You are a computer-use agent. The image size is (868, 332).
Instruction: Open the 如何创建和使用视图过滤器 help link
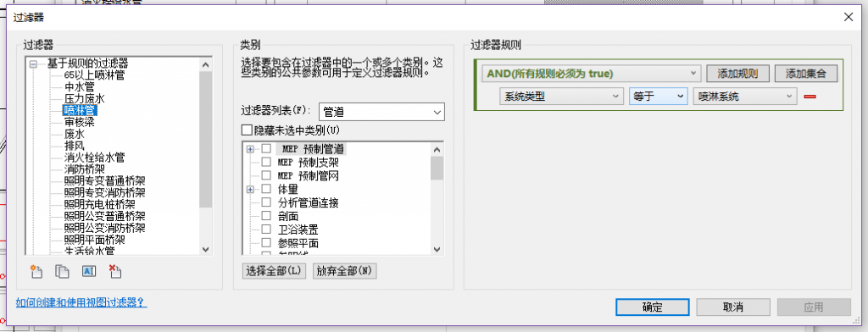pos(81,302)
